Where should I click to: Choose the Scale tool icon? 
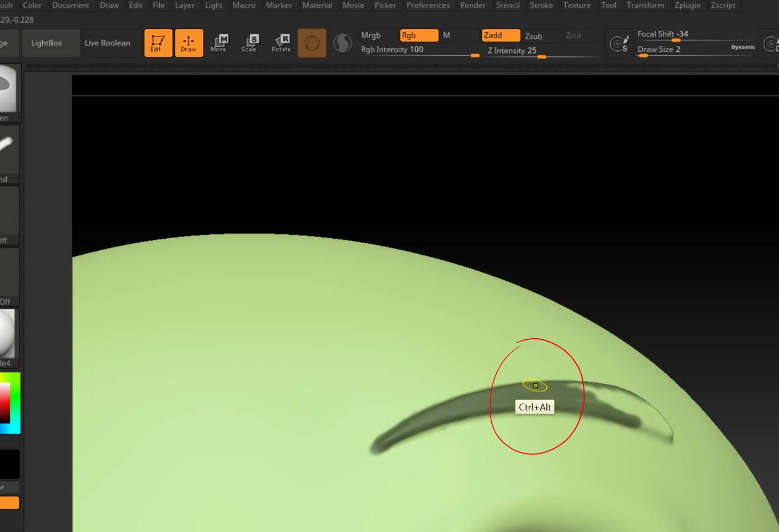coord(250,43)
